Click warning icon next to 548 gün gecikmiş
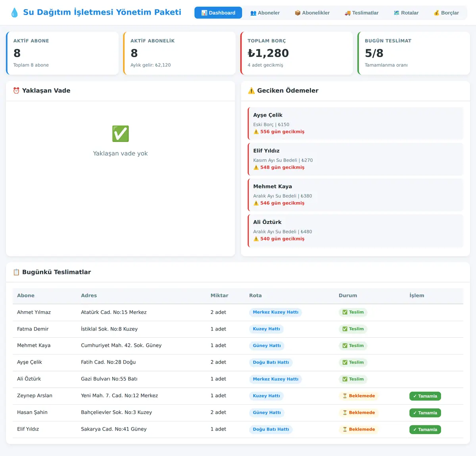This screenshot has height=456, width=476. (256, 167)
